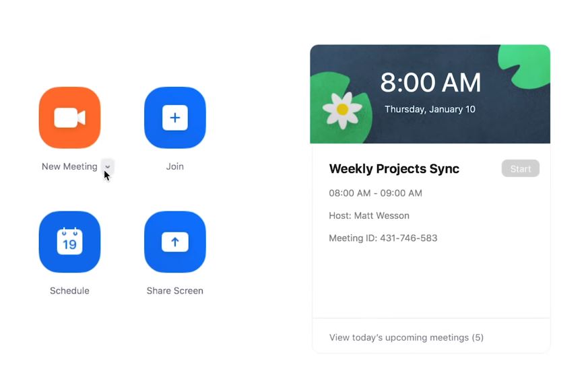Click the New Meeting label
This screenshot has width=588, height=373.
point(69,166)
